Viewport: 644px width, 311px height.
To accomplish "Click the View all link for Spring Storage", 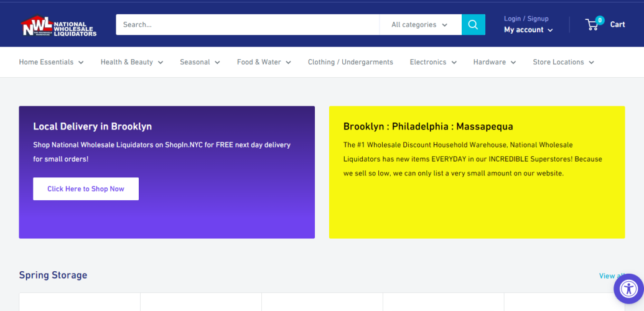I will pos(612,276).
